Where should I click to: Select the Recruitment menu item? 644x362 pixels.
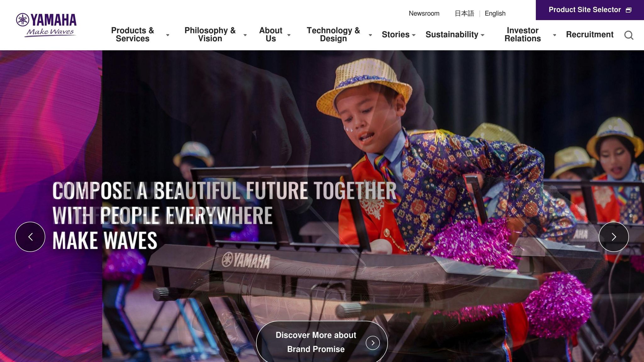pos(590,35)
